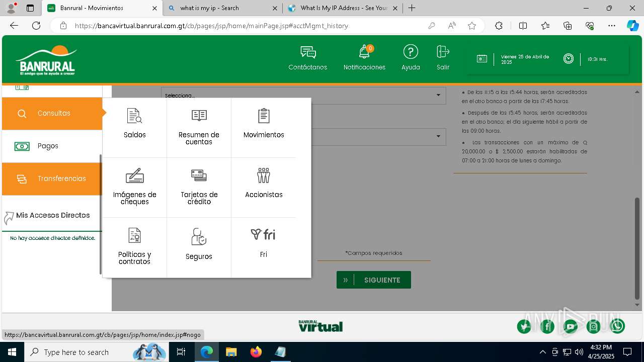Click Mis Accesos Directos heading
Screen dimensions: 644x362
53,215
